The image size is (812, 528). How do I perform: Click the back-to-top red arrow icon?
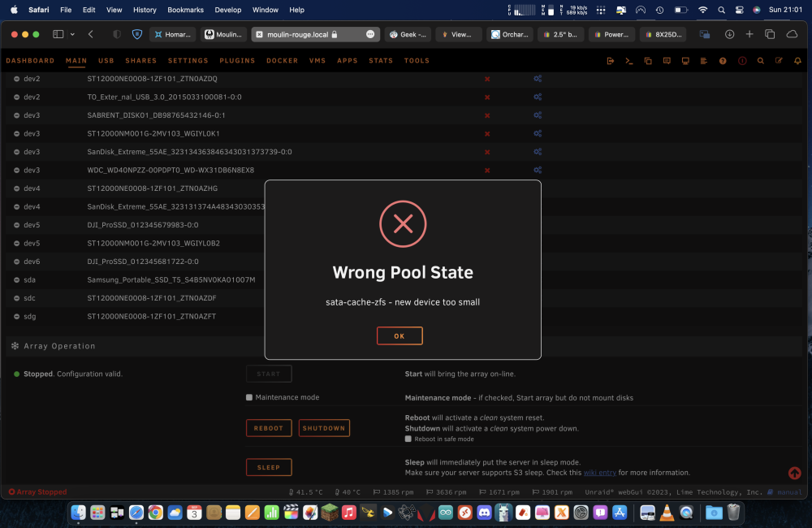(794, 473)
